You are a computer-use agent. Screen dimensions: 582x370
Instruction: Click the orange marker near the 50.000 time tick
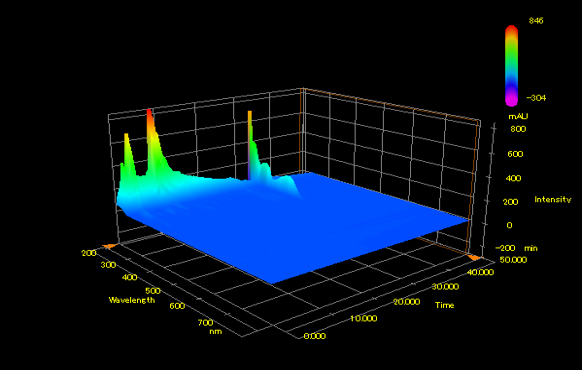pyautogui.click(x=474, y=257)
